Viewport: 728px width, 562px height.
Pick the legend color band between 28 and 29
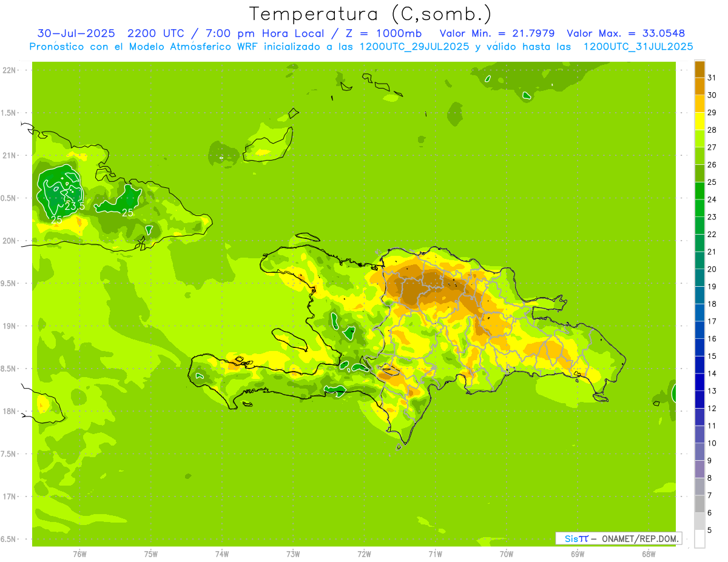coord(699,121)
